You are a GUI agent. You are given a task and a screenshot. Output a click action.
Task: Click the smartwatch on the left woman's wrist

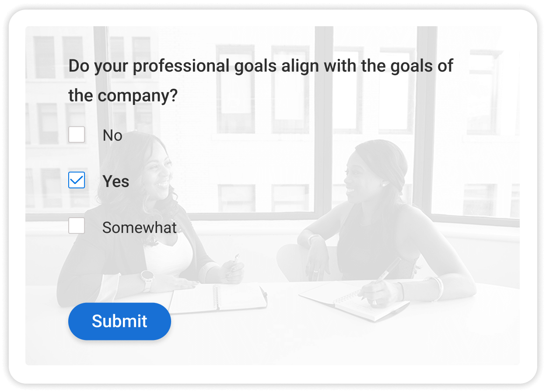point(147,279)
